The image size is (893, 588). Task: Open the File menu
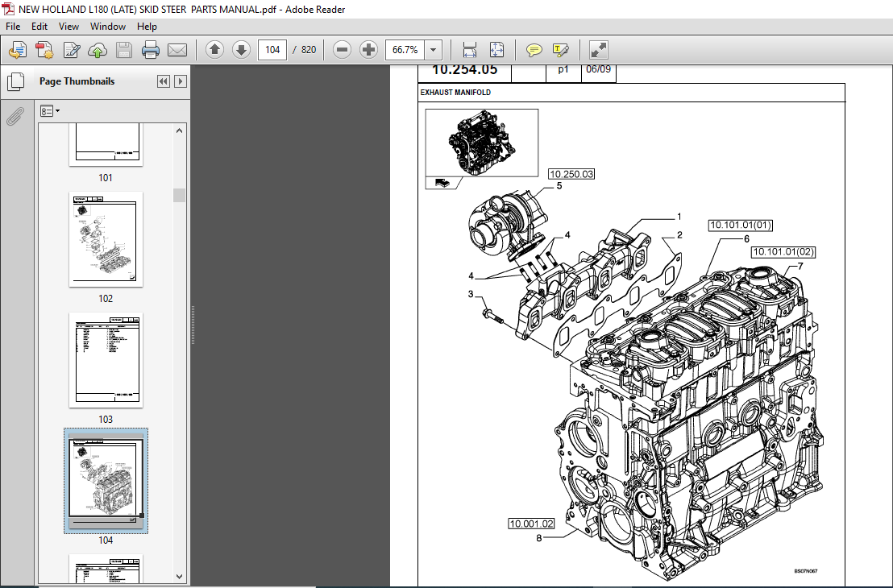point(13,27)
